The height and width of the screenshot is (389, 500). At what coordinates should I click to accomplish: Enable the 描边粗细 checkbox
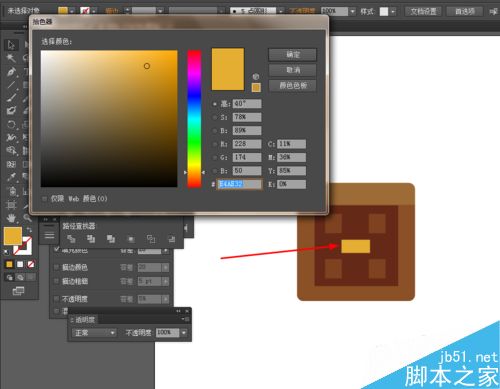click(56, 281)
